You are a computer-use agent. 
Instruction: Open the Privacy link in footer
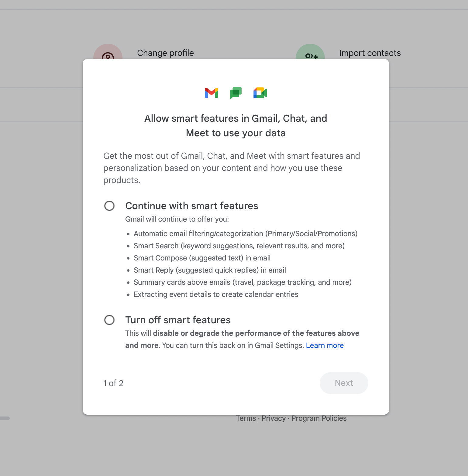[274, 418]
